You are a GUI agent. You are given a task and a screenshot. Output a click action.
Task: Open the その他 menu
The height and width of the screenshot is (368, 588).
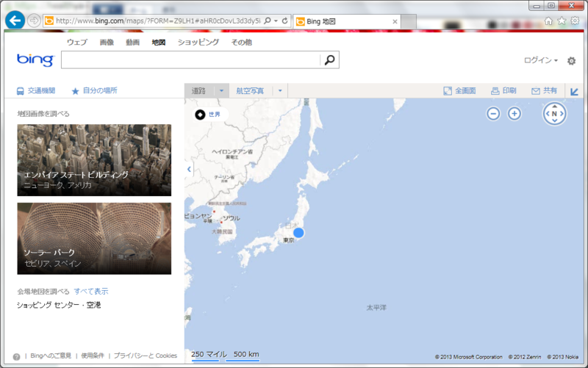242,43
